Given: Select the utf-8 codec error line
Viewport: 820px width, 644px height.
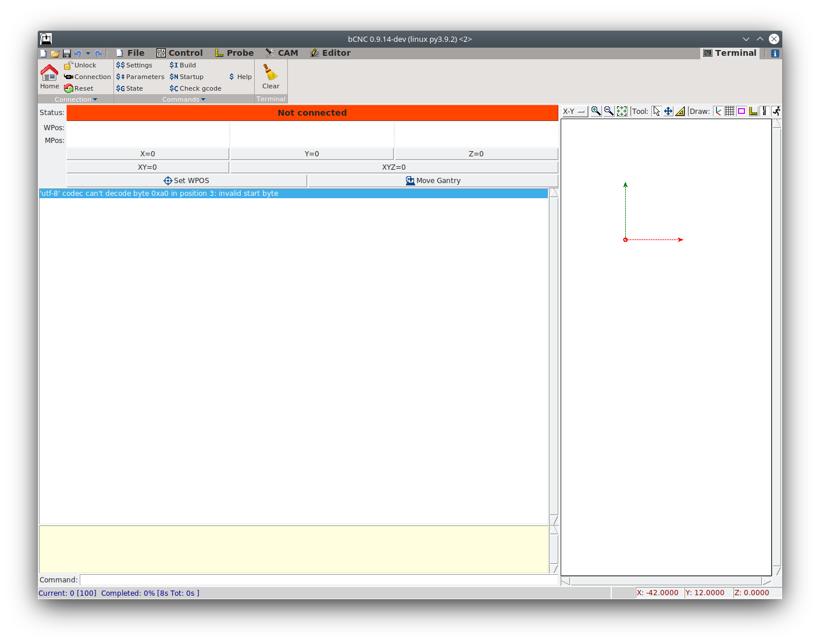Looking at the screenshot, I should (x=294, y=194).
